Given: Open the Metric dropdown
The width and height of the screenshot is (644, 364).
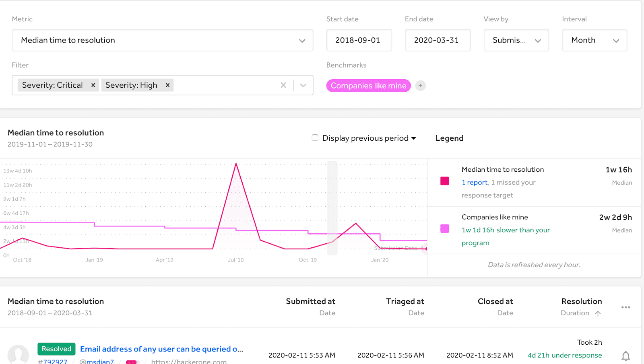Looking at the screenshot, I should click(162, 40).
